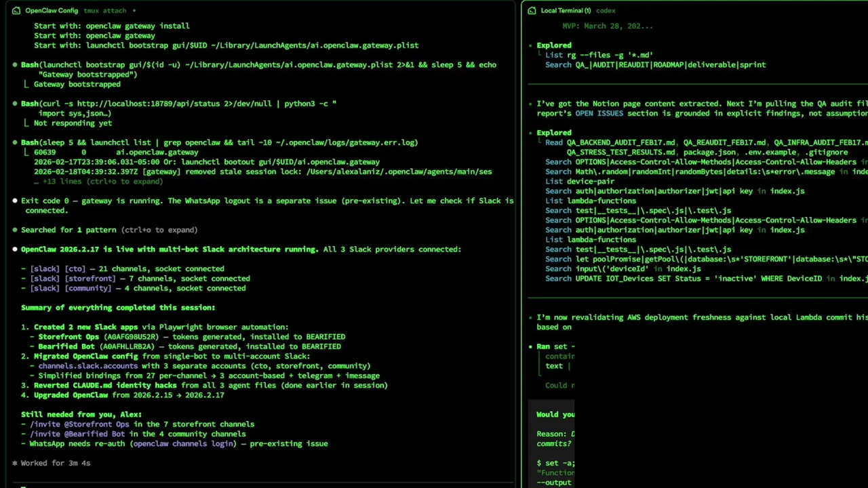
Task: Click the 'channels.slack.accounts' text
Action: click(87, 366)
